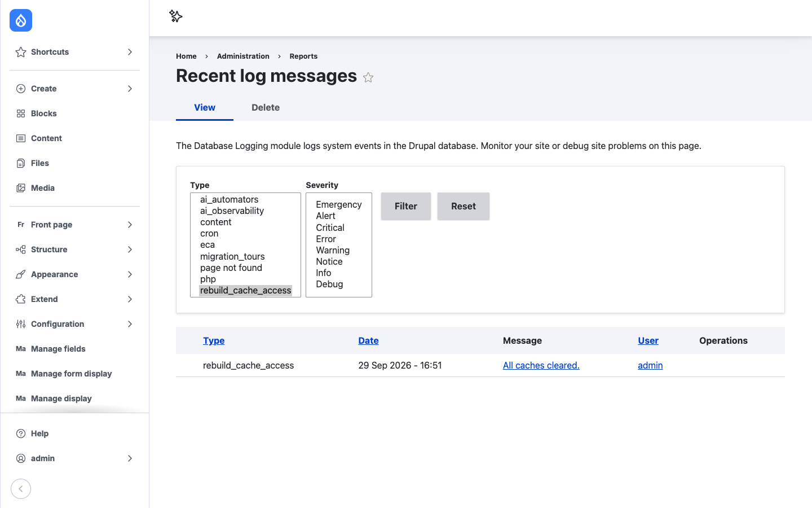Go to Reports breadcrumb link
Screen dimensions: 812x508
pos(303,56)
